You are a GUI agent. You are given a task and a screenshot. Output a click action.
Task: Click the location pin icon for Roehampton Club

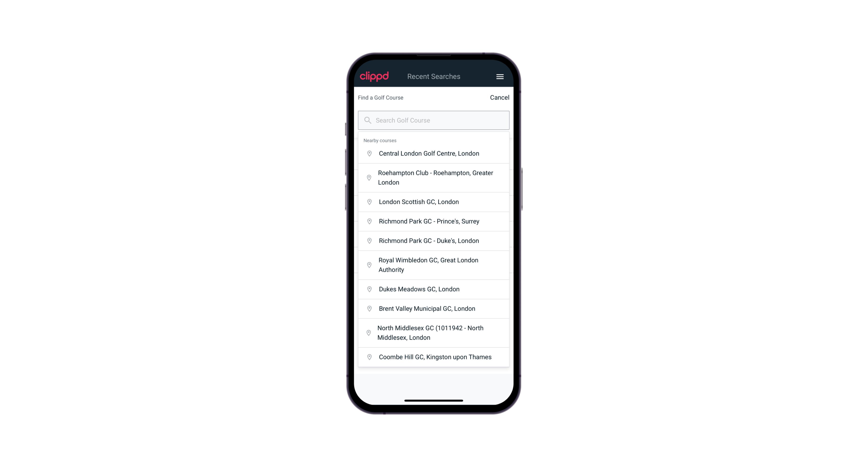tap(368, 178)
